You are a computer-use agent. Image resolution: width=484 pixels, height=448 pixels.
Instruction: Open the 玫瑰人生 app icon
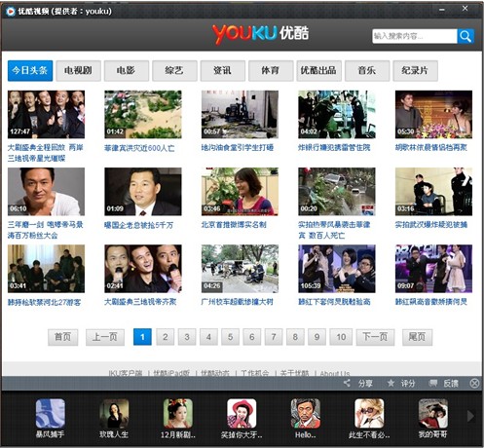(114, 414)
